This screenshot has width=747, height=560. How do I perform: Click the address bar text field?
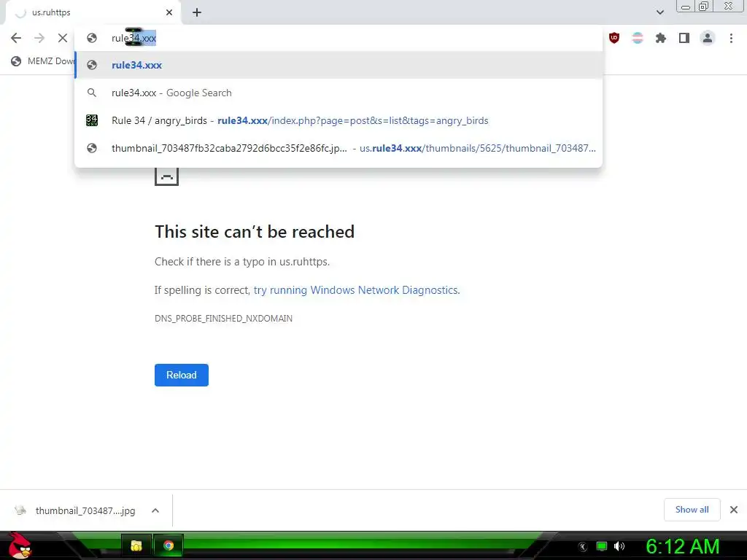click(338, 38)
